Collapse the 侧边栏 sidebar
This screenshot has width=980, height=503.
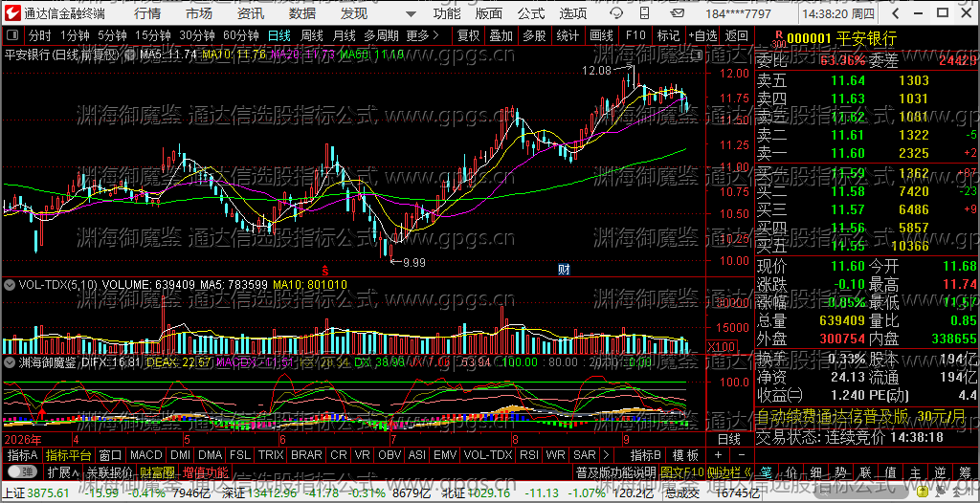[x=729, y=471]
